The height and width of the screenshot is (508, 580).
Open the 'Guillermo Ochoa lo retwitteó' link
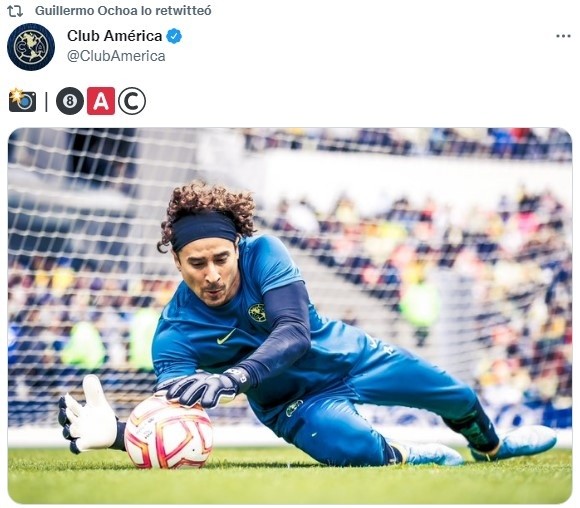coord(123,11)
